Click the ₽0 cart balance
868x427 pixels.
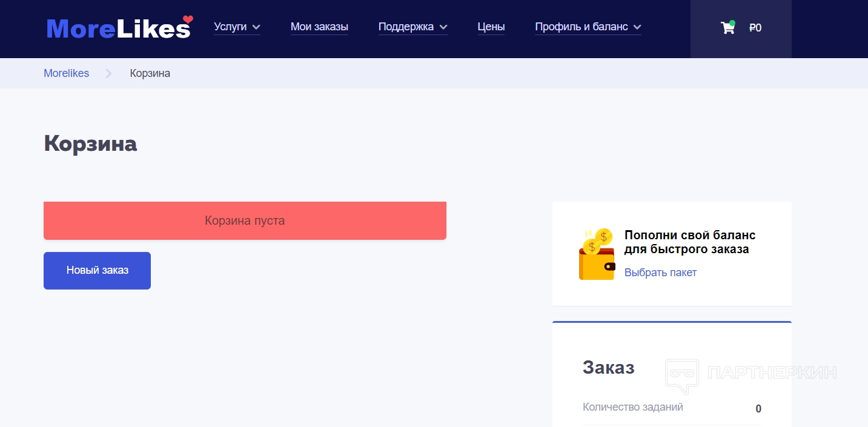pyautogui.click(x=755, y=28)
